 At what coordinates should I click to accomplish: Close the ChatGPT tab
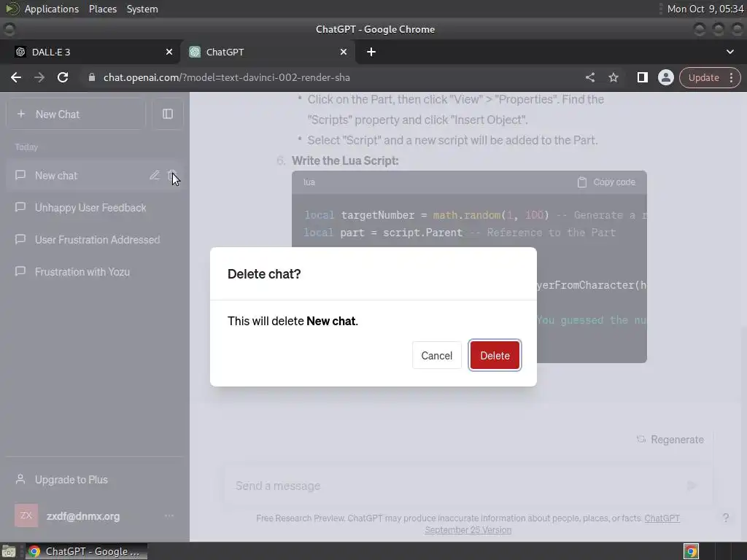344,52
